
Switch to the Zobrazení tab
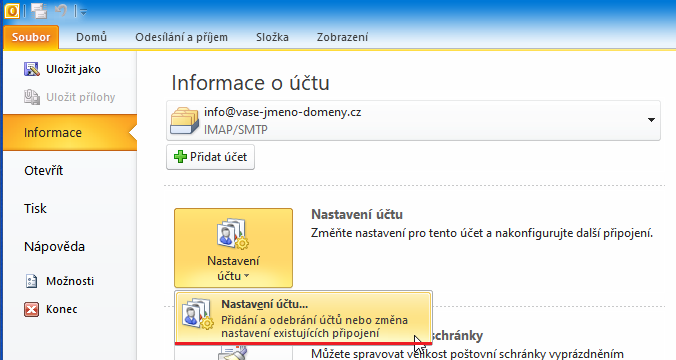342,38
